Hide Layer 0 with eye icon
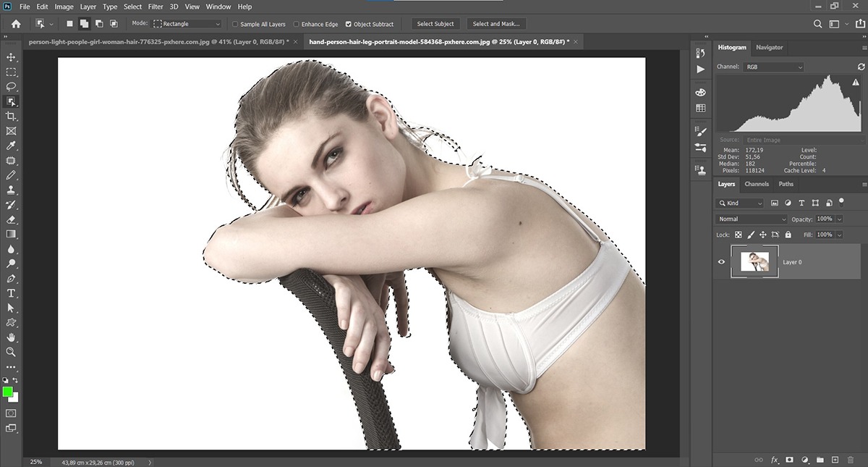Viewport: 868px width, 467px height. pyautogui.click(x=721, y=262)
